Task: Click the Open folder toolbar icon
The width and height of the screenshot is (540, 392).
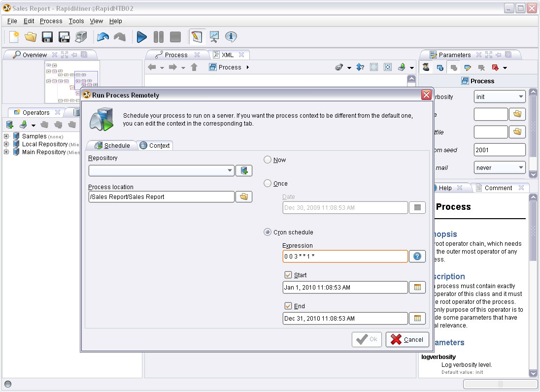Action: pos(31,37)
